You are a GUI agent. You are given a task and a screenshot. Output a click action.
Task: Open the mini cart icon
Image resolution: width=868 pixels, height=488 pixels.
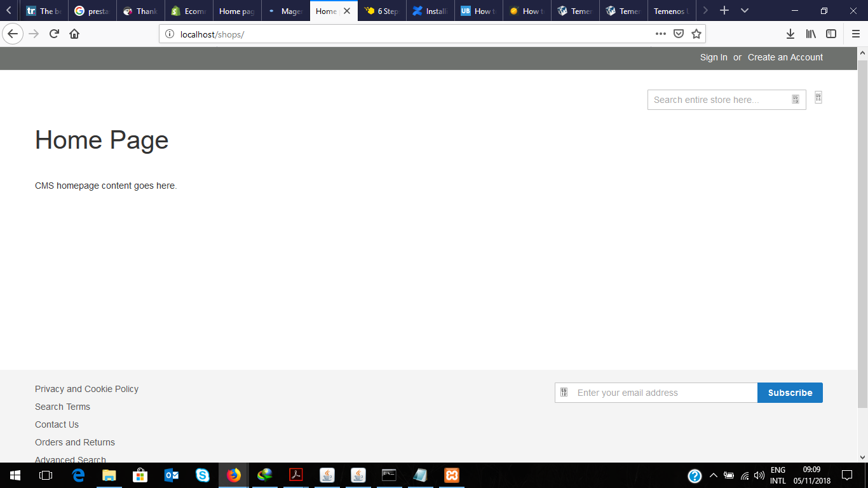coord(818,97)
